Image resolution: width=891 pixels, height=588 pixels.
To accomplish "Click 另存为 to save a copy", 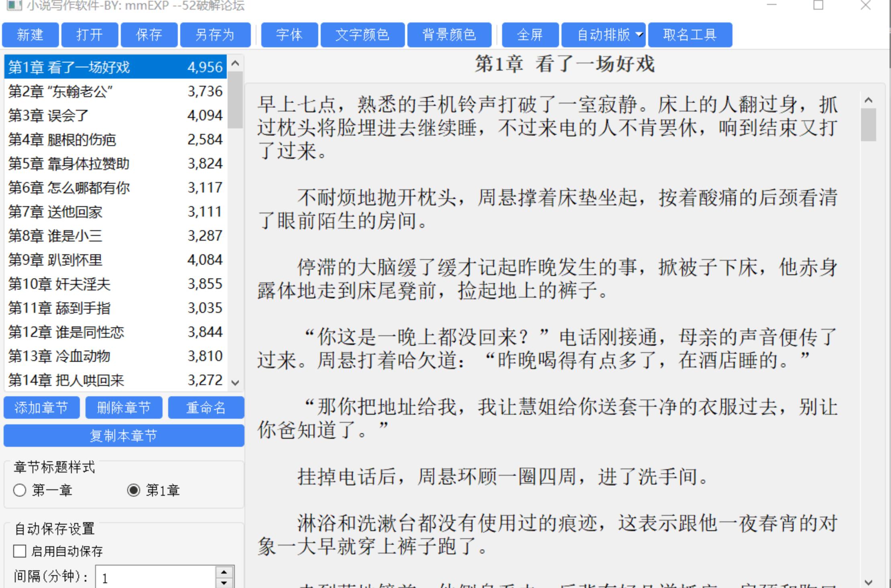I will pos(215,35).
